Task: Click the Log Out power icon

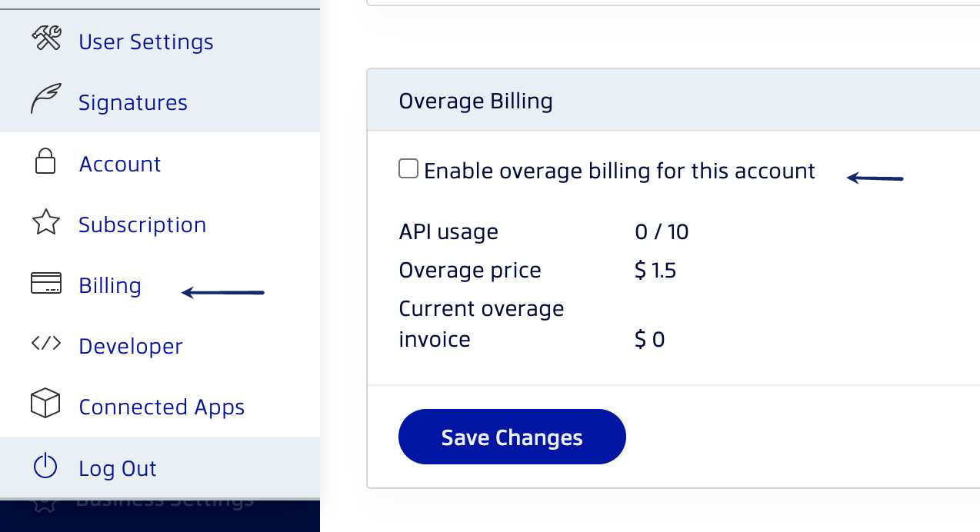Action: pos(45,465)
